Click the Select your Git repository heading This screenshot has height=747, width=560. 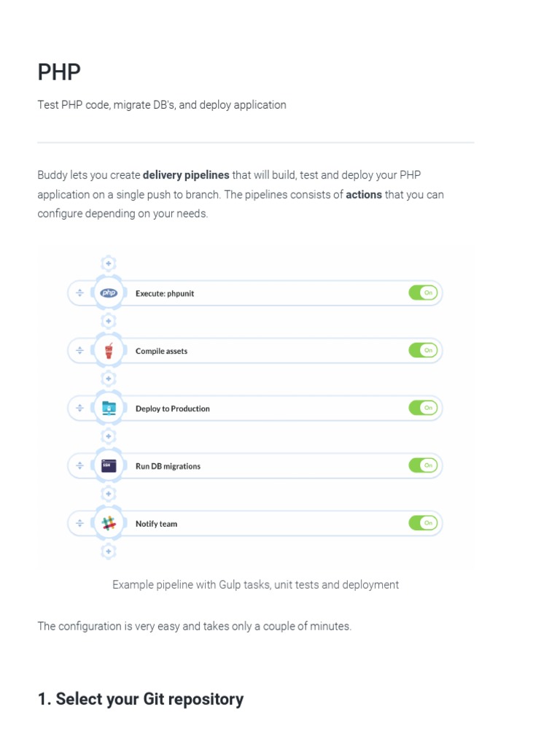[141, 699]
